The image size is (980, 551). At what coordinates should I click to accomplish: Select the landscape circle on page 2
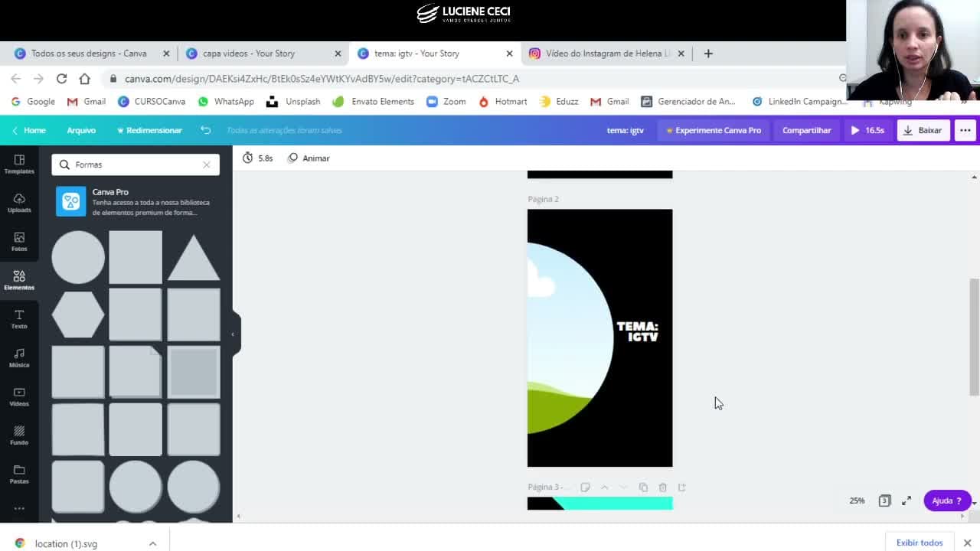570,337
